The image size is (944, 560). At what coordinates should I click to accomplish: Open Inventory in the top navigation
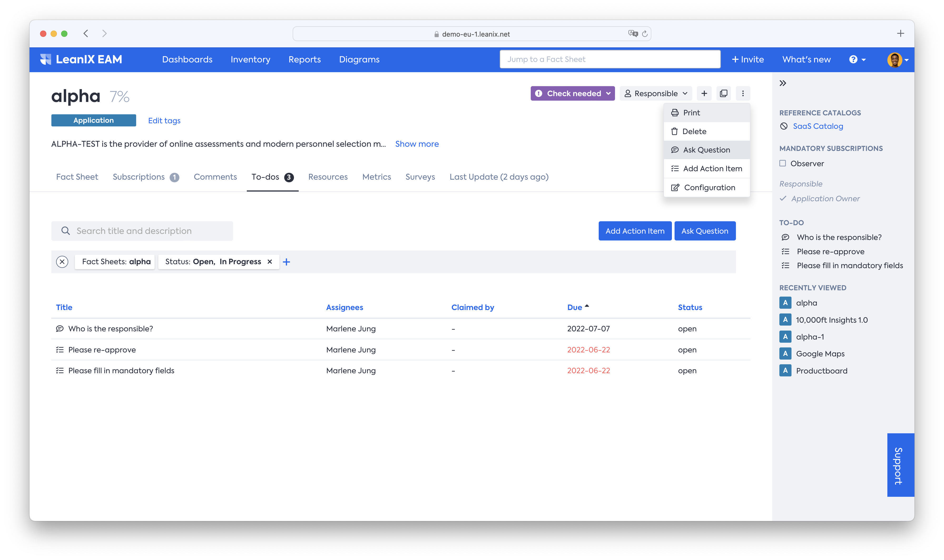coord(250,59)
